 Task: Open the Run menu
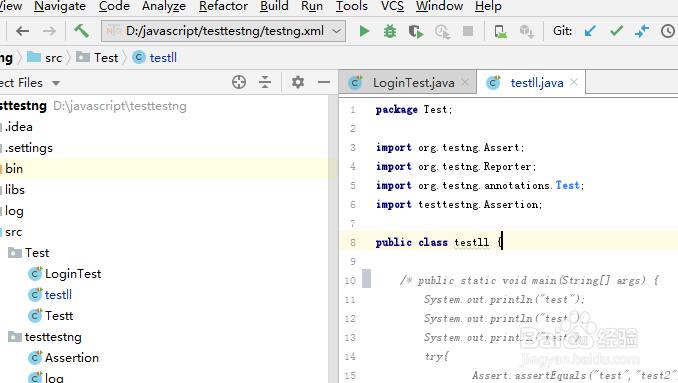(312, 6)
